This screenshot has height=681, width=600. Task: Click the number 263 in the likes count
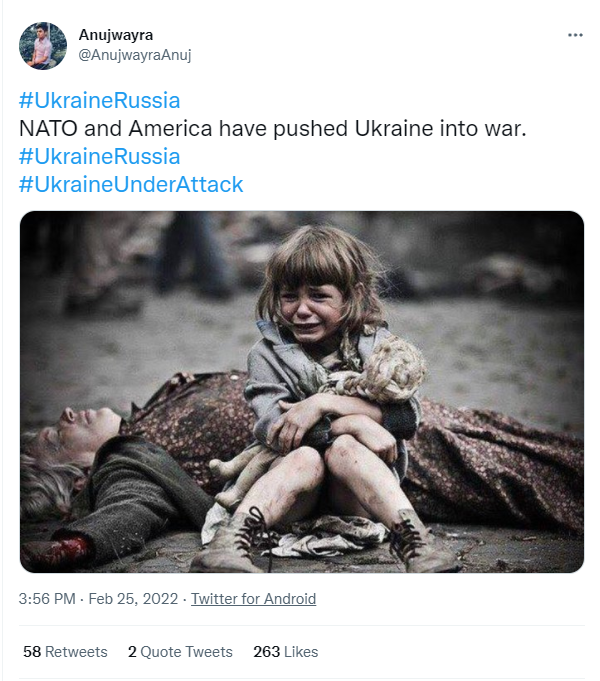click(266, 652)
